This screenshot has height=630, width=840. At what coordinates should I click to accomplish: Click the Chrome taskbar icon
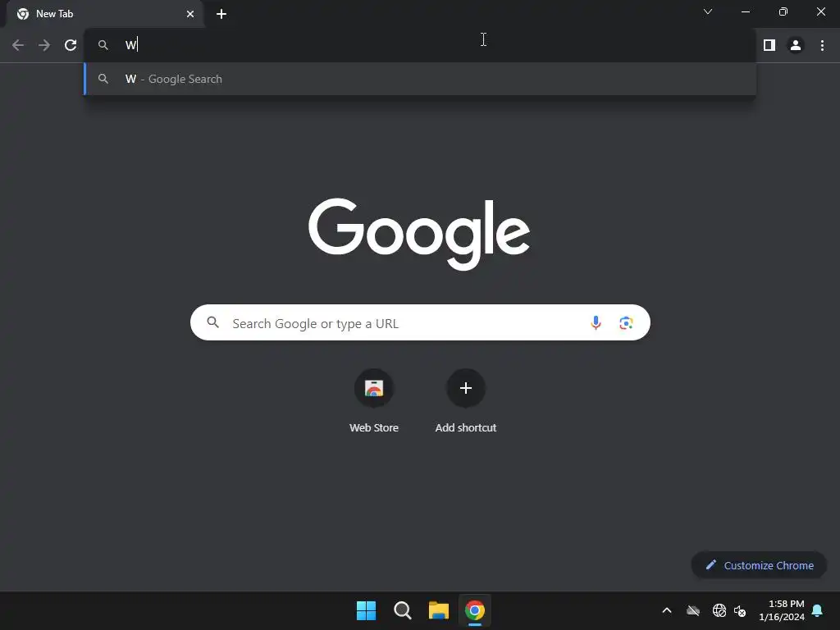(475, 610)
